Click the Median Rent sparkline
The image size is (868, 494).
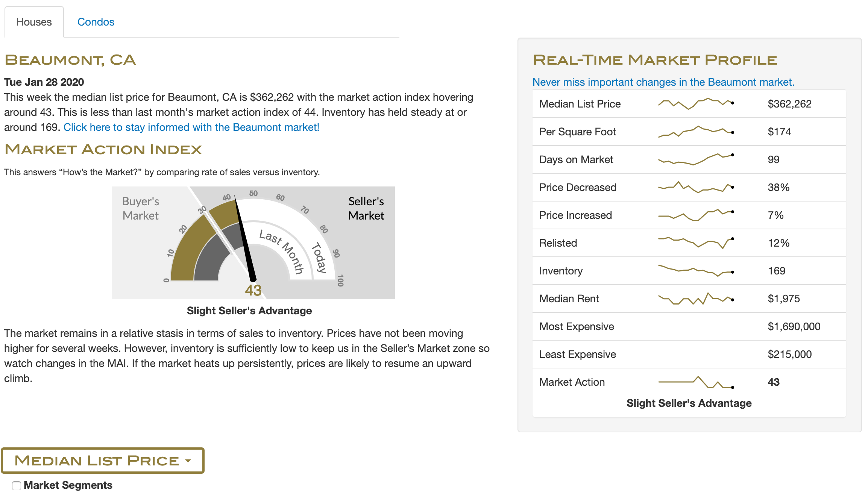(696, 299)
